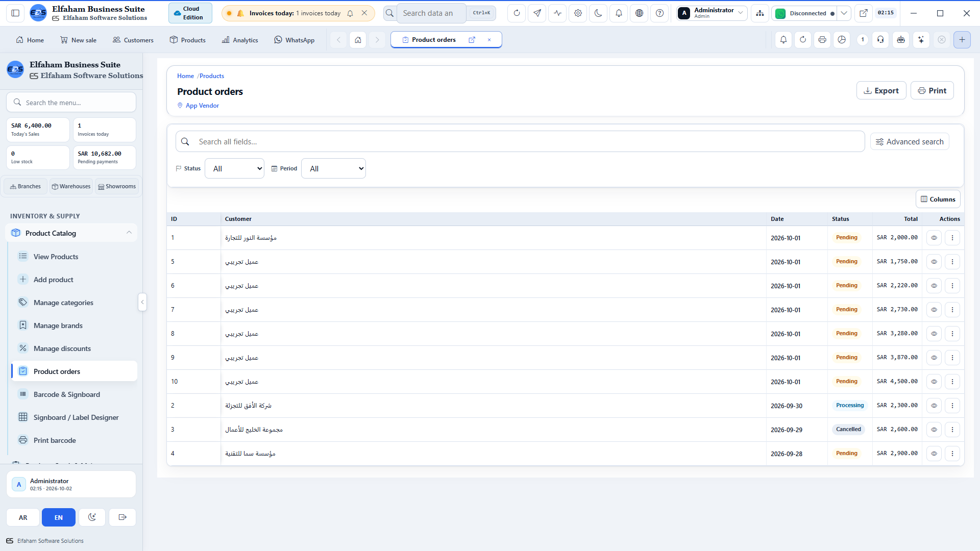Click the Export button
The height and width of the screenshot is (551, 980).
click(x=881, y=90)
